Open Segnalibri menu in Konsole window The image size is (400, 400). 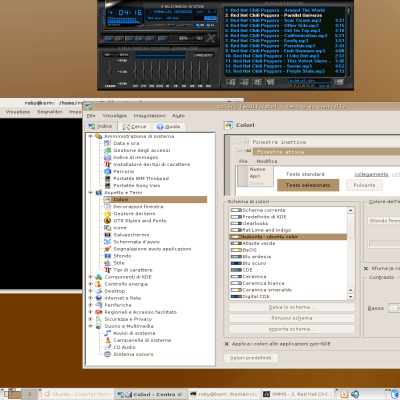coord(49,112)
